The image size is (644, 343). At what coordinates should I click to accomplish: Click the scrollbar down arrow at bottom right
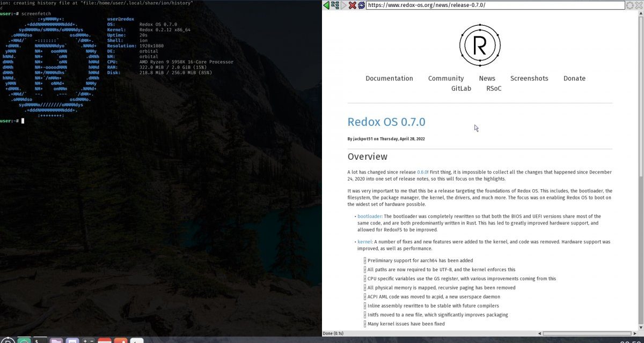coord(640,328)
